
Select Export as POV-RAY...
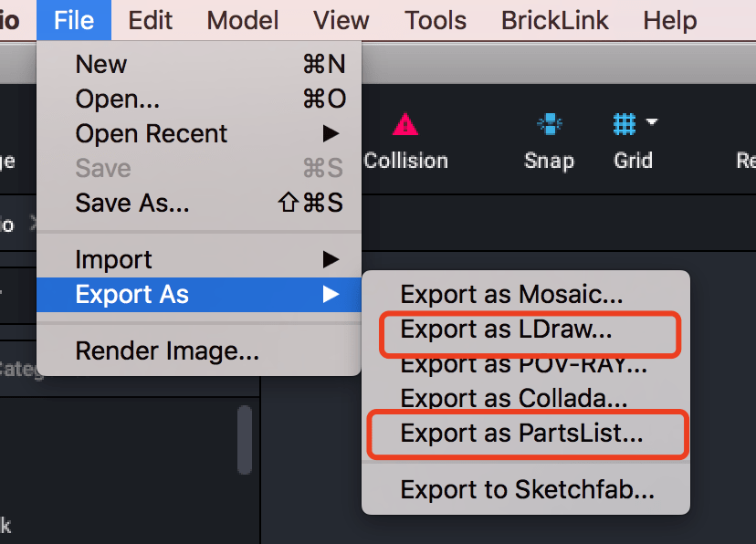tap(523, 365)
